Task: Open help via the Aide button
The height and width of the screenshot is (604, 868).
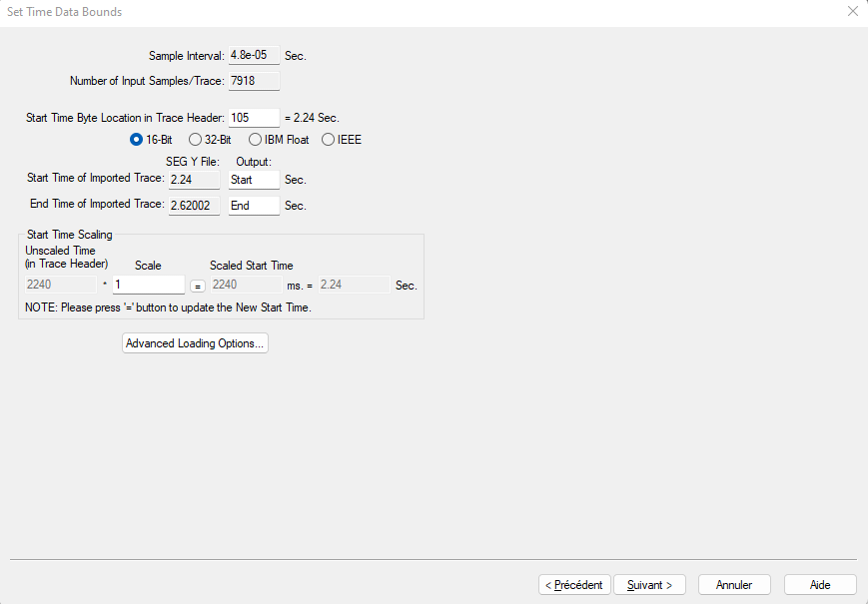Action: (x=820, y=585)
